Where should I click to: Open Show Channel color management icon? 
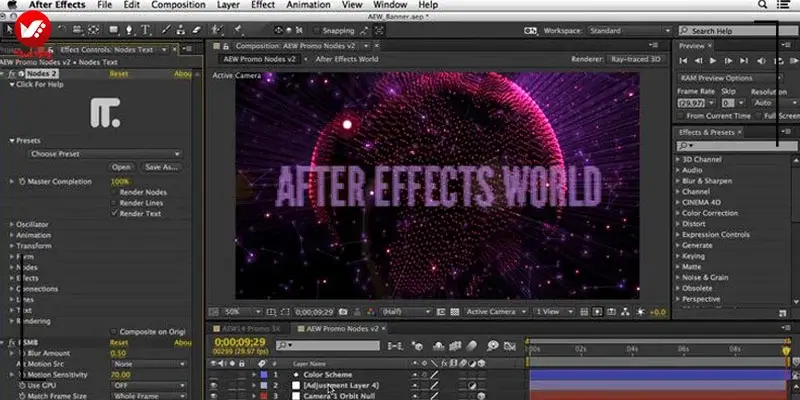click(x=371, y=312)
